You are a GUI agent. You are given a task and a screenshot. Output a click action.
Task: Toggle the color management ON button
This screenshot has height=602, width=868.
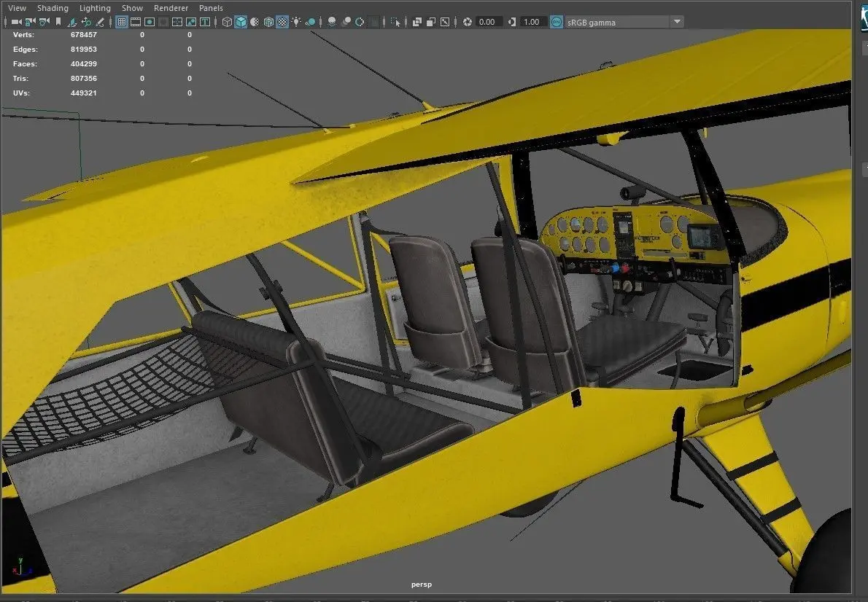tap(557, 22)
